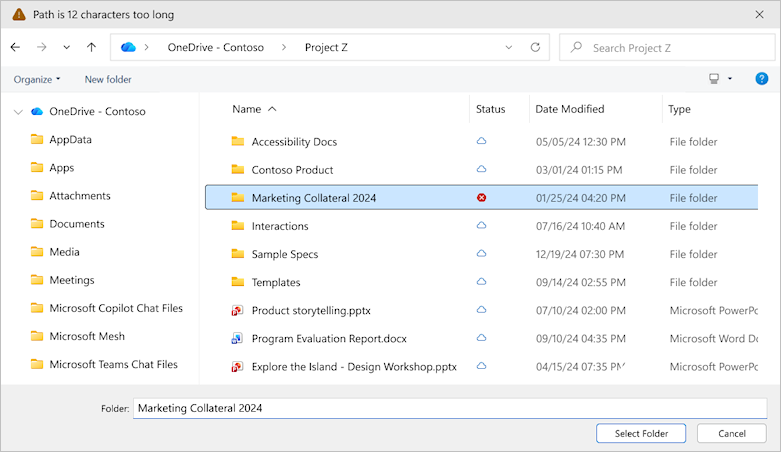Open Attachments in the navigation pane
Viewport: 781px width, 452px height.
[x=80, y=196]
